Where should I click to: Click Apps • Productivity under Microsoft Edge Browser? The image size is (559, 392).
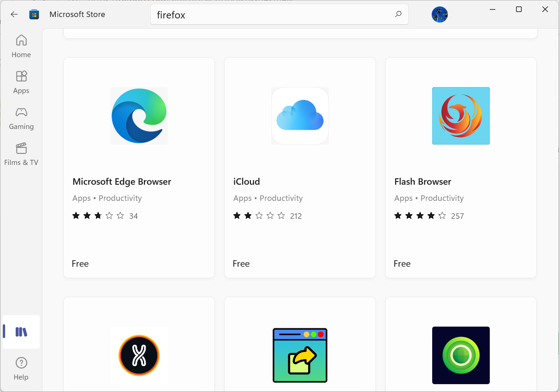107,198
